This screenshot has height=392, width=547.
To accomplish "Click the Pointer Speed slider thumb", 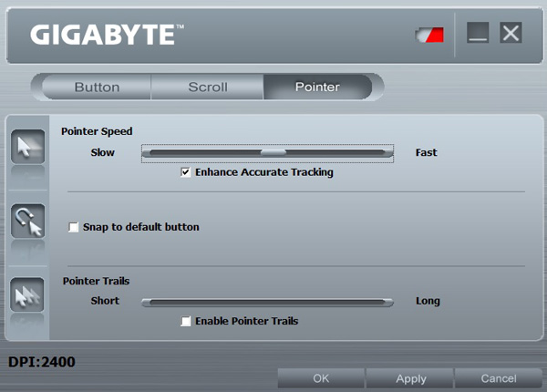I will click(x=273, y=152).
